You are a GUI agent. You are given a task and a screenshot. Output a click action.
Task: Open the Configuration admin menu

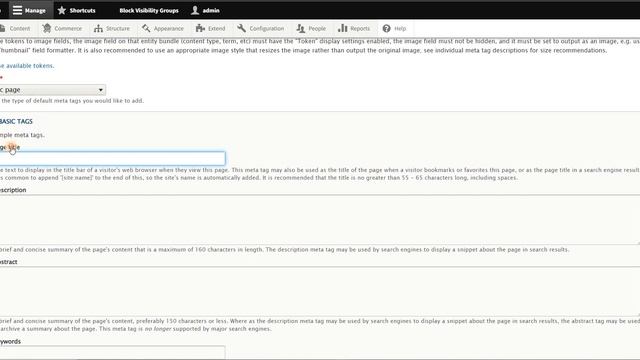[261, 28]
